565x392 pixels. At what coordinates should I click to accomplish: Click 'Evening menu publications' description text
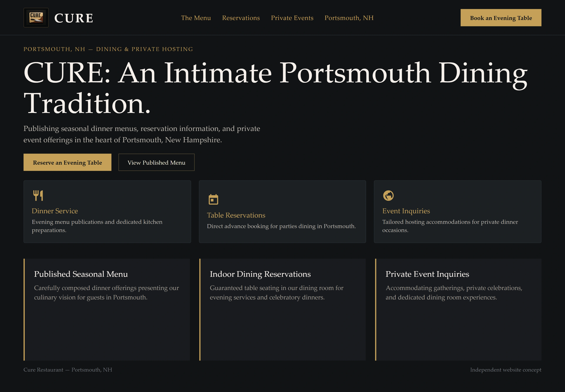(x=97, y=226)
